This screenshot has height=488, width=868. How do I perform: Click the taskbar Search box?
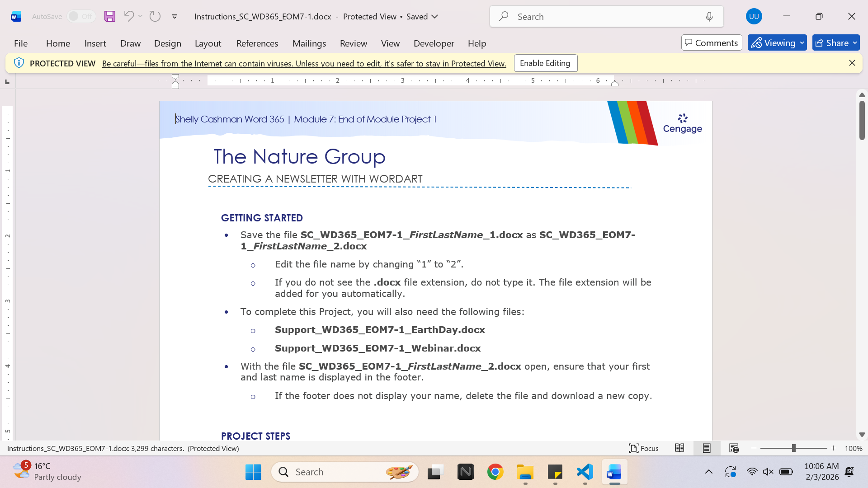click(x=344, y=472)
